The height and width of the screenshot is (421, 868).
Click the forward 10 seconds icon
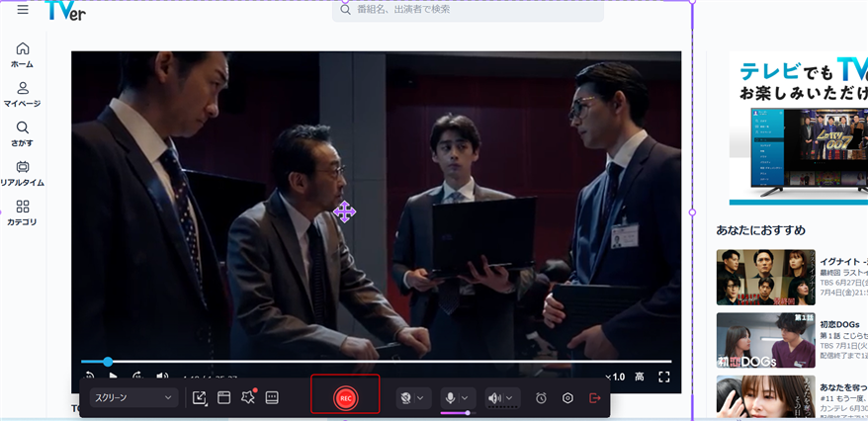click(137, 376)
